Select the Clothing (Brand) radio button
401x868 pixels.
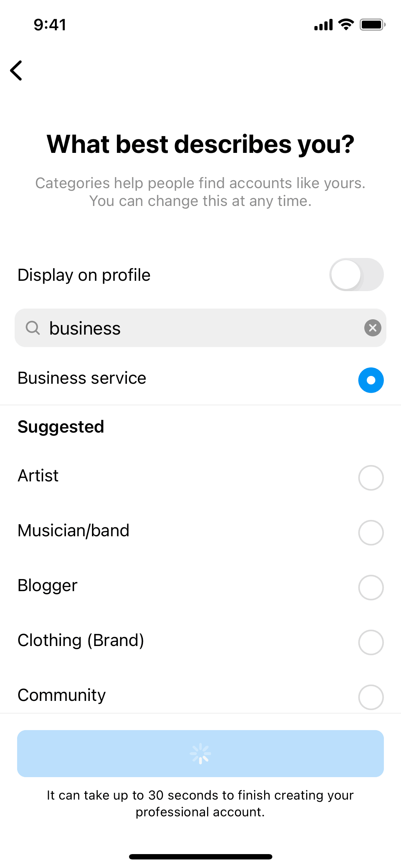point(371,642)
